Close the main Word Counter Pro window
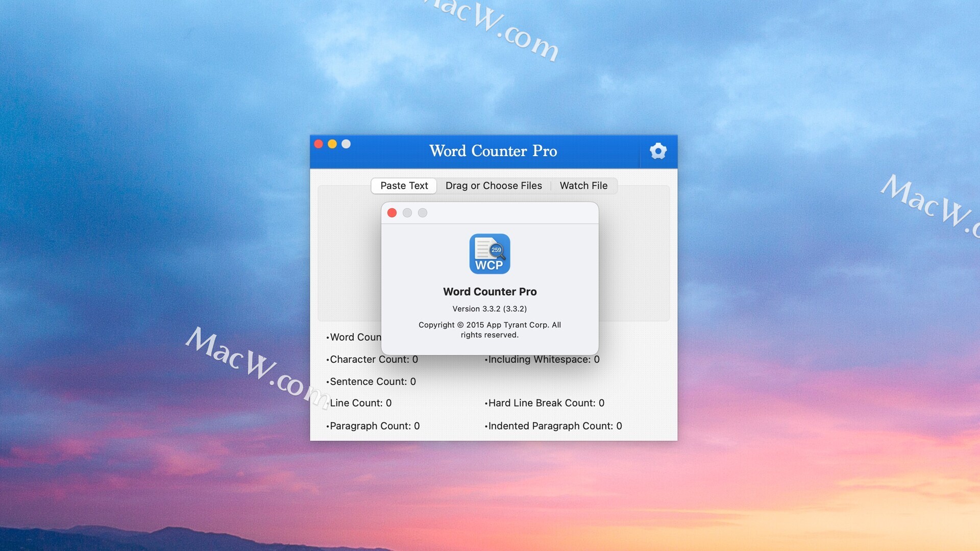980x551 pixels. (318, 144)
